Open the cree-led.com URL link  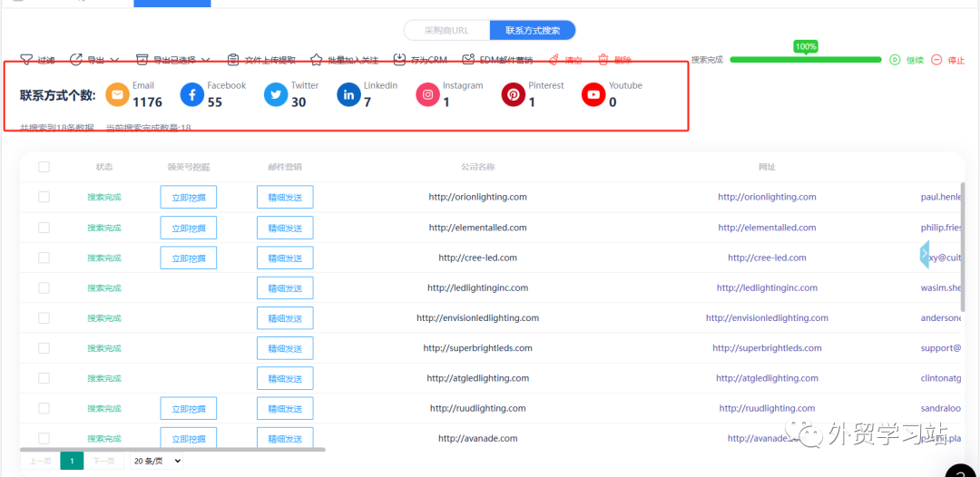pos(767,258)
